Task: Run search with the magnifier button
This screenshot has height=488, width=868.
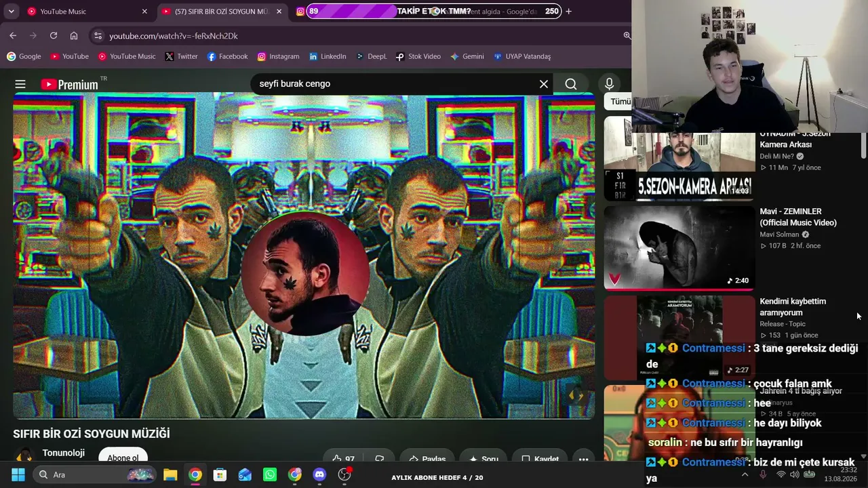Action: (x=571, y=84)
